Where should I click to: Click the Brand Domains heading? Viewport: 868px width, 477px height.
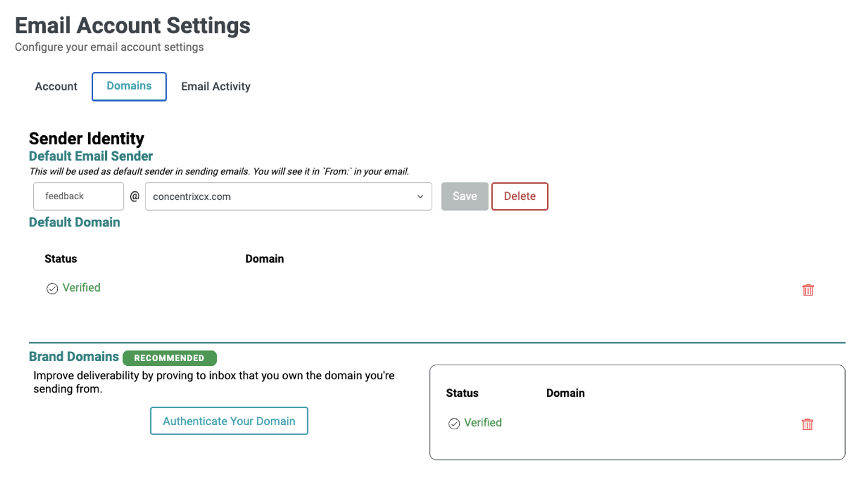pyautogui.click(x=74, y=356)
